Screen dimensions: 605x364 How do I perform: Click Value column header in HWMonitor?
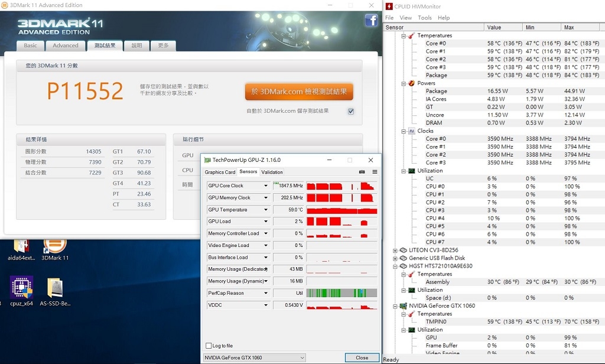click(503, 27)
